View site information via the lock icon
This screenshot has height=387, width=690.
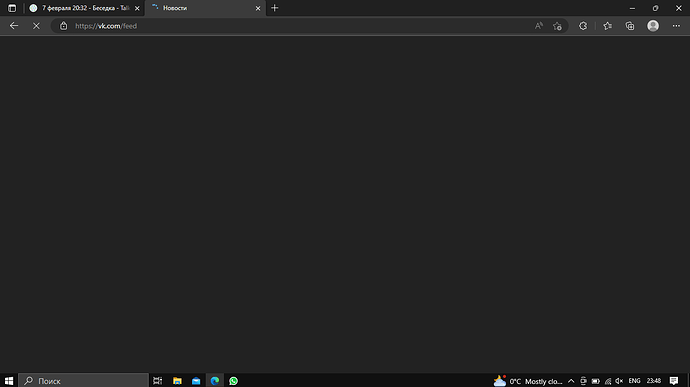coord(63,26)
